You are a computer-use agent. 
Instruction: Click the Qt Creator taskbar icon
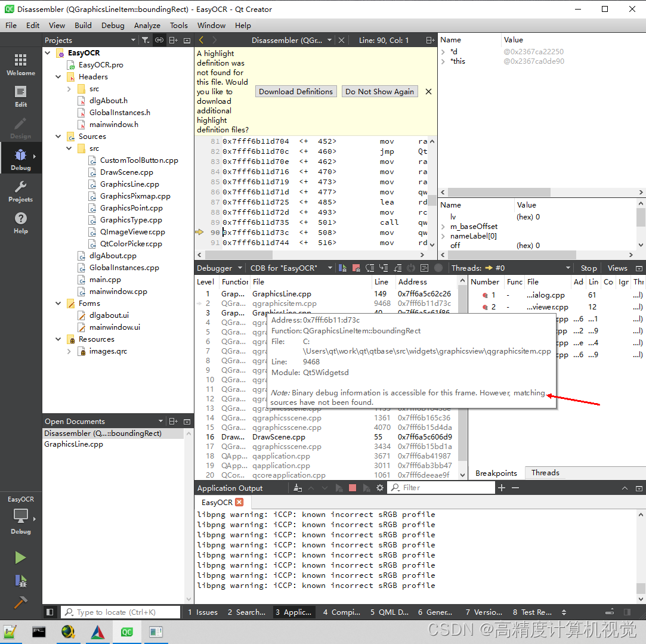click(x=127, y=632)
